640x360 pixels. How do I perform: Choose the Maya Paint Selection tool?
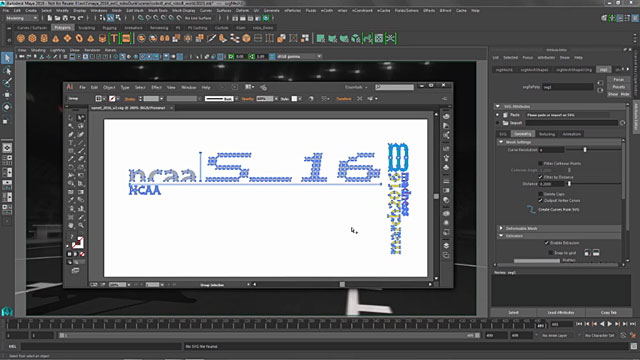[x=7, y=83]
